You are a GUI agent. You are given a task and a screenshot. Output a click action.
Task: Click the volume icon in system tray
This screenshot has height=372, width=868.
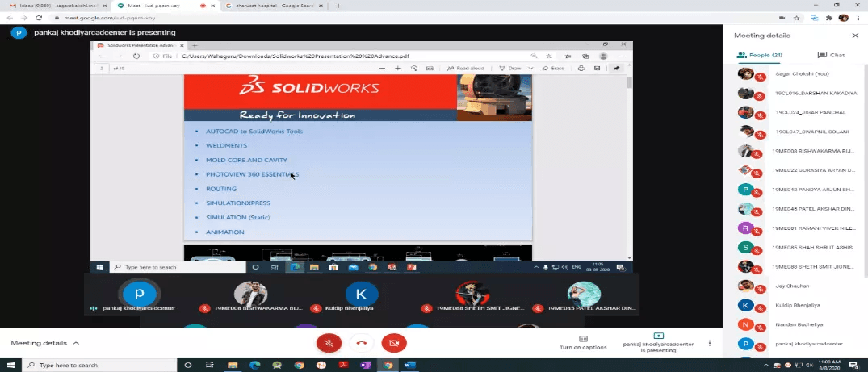809,366
